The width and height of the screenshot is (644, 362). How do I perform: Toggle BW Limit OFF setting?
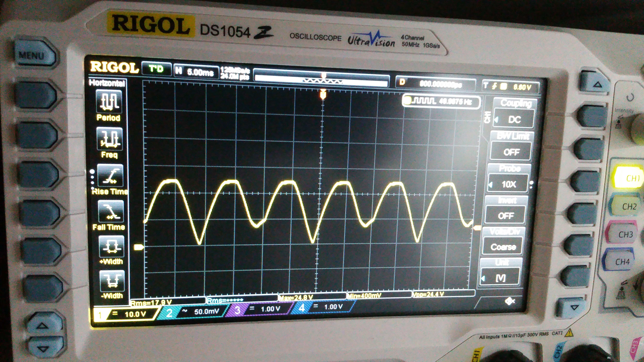511,152
